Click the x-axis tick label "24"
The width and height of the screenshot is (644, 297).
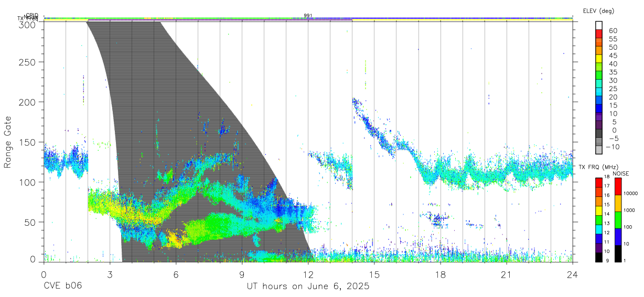[573, 274]
